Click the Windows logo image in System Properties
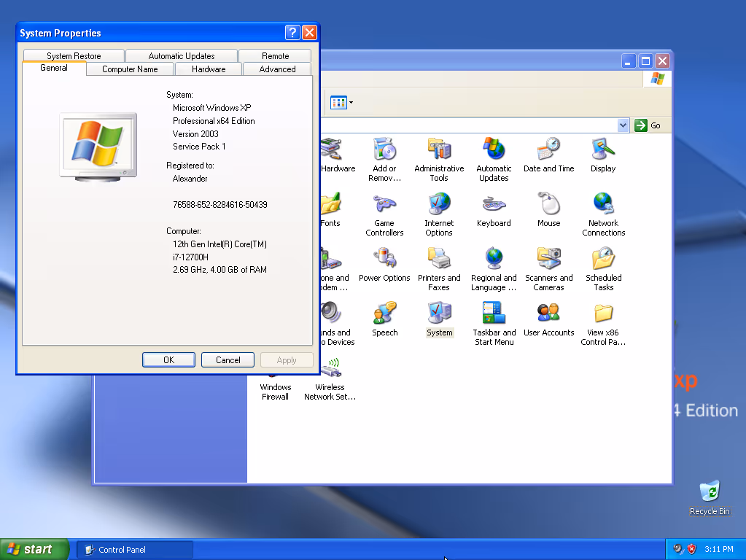Image resolution: width=746 pixels, height=560 pixels. [98, 147]
